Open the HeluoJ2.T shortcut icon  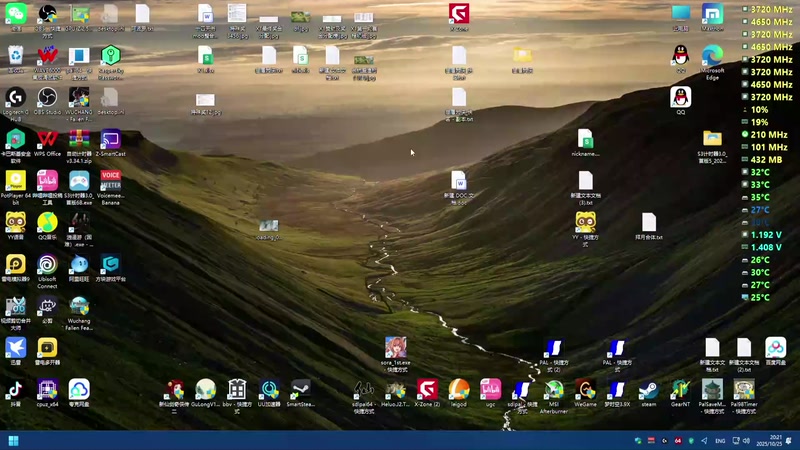(395, 389)
